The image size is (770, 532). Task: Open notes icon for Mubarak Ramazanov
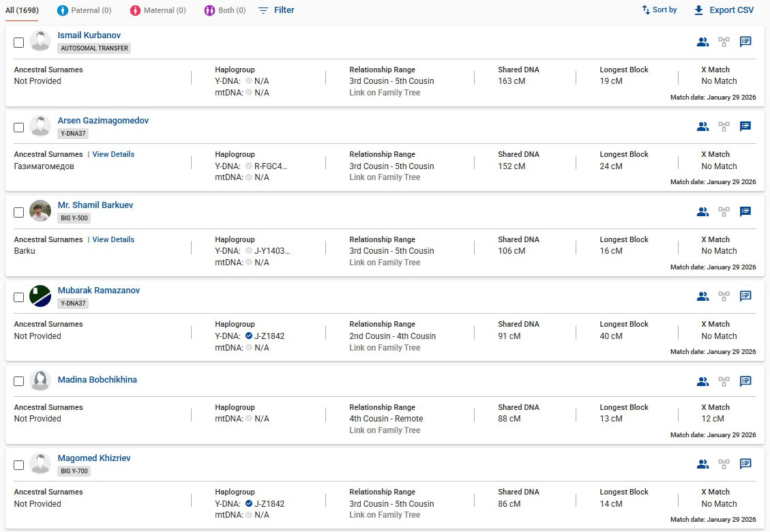pos(745,296)
